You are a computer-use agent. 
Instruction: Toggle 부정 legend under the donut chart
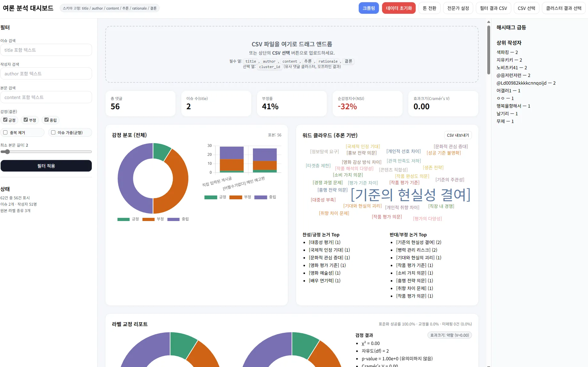pyautogui.click(x=153, y=219)
